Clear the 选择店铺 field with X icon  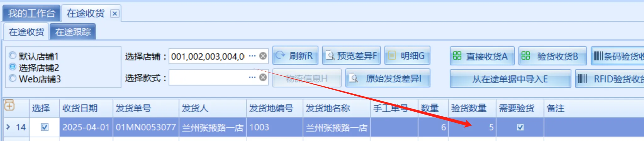[263, 56]
